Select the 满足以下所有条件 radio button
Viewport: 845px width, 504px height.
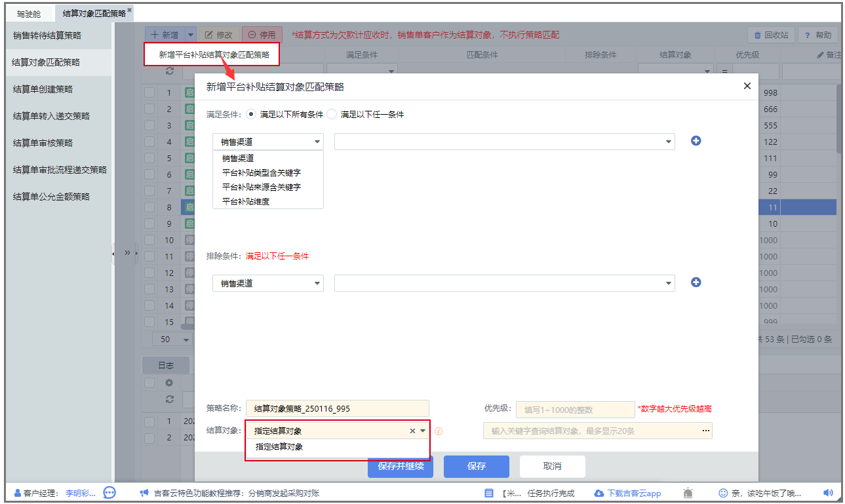click(x=251, y=114)
